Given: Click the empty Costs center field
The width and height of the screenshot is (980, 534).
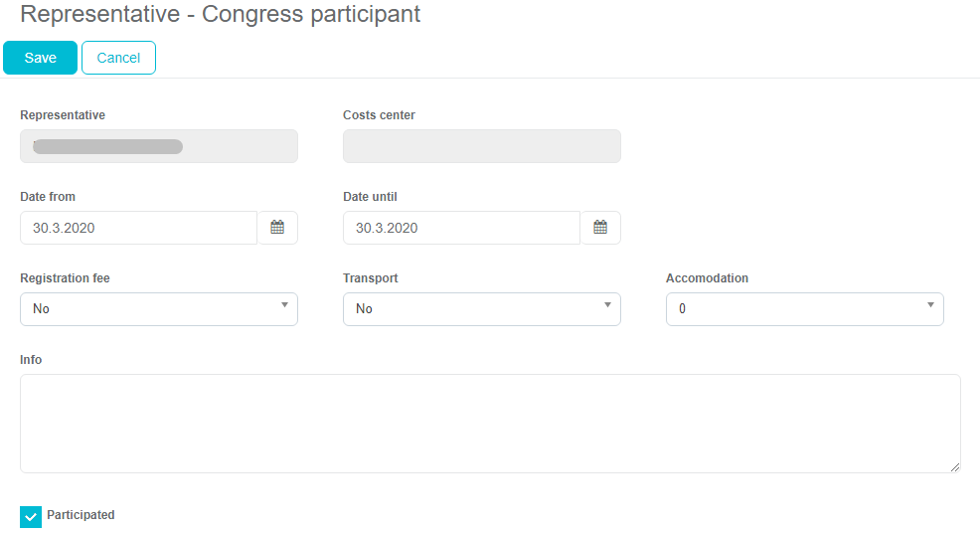Looking at the screenshot, I should click(x=482, y=146).
